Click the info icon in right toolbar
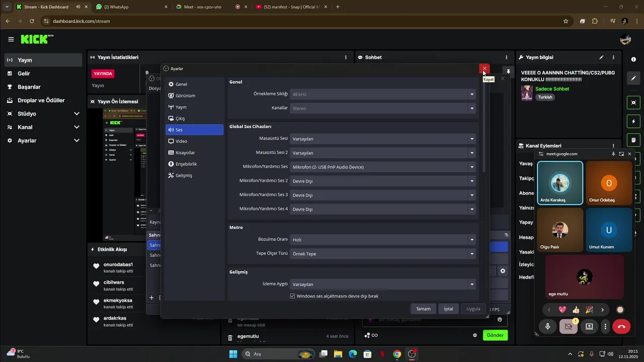Image resolution: width=644 pixels, height=362 pixels. click(633, 59)
